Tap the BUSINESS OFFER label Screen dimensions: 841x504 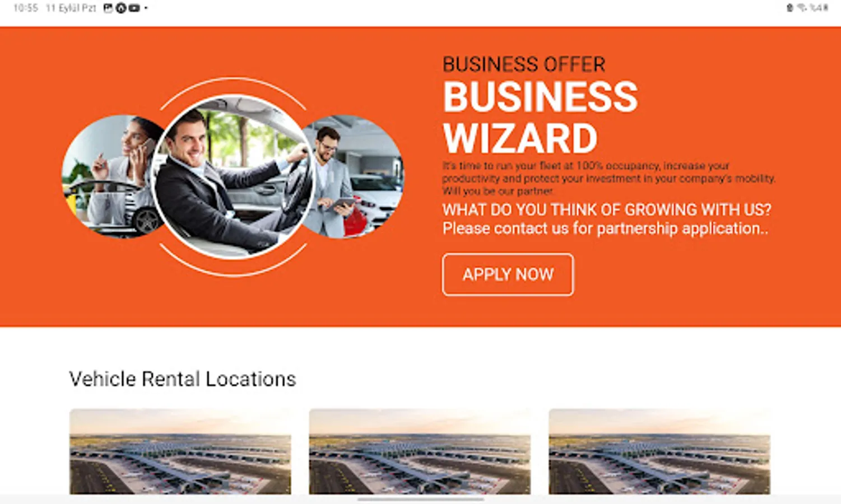point(524,64)
